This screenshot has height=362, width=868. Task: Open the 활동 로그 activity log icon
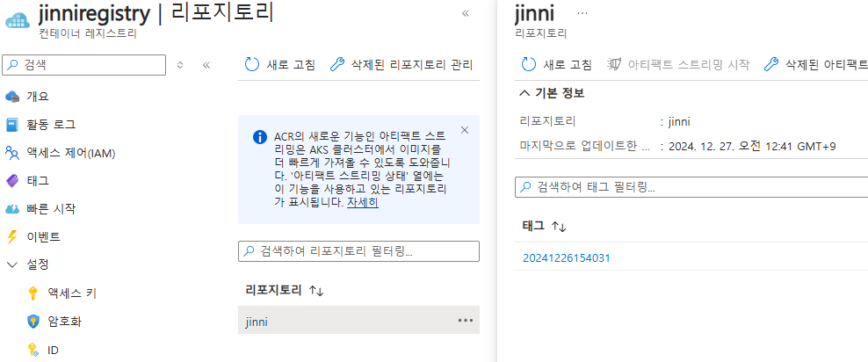coord(12,125)
